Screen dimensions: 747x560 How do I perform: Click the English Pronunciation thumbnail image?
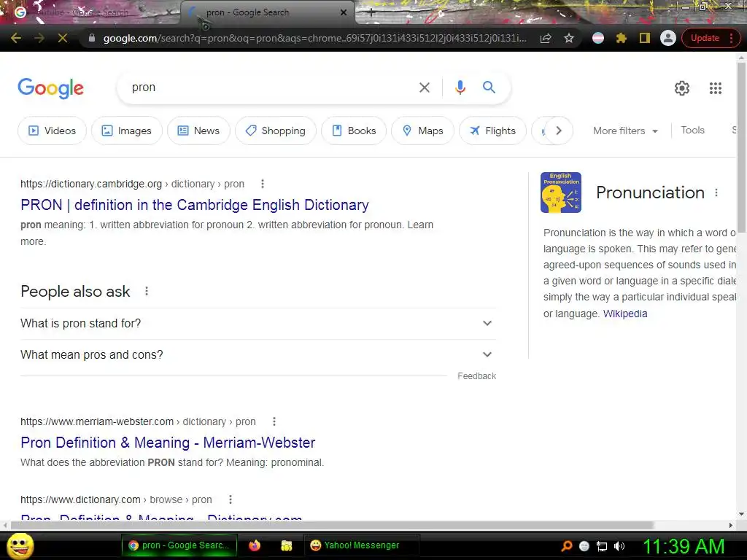pos(561,192)
